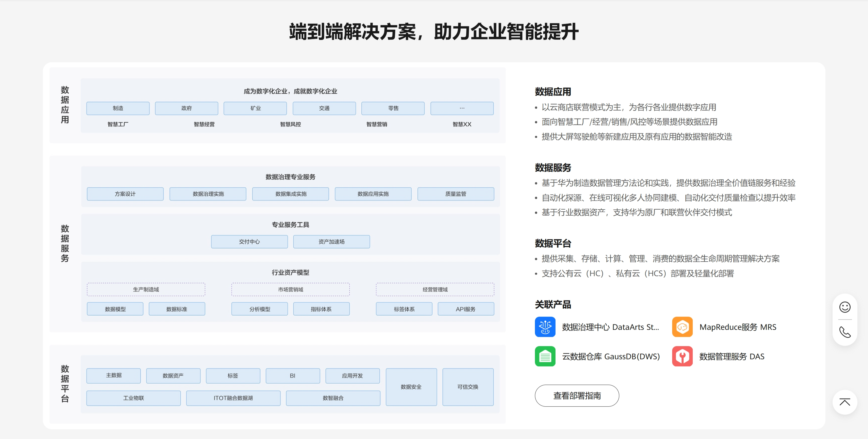Click the 数据标准 box
Image resolution: width=868 pixels, height=439 pixels.
click(177, 309)
